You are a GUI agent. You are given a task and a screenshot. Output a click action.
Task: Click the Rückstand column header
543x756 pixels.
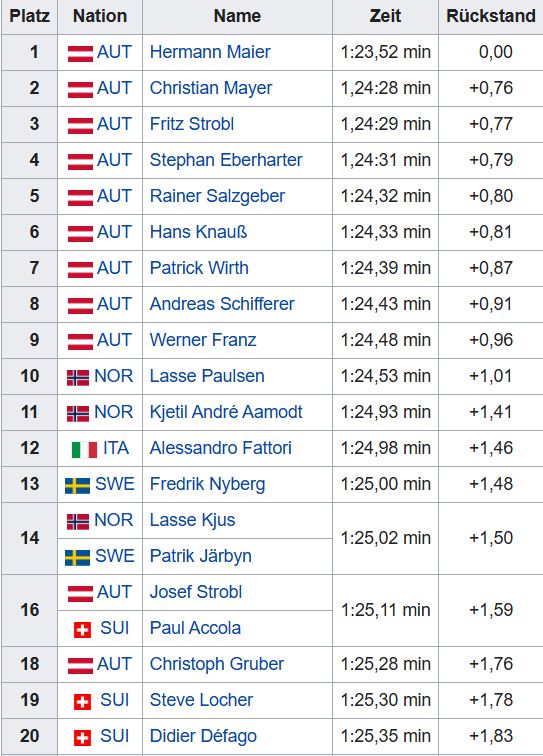pos(490,16)
